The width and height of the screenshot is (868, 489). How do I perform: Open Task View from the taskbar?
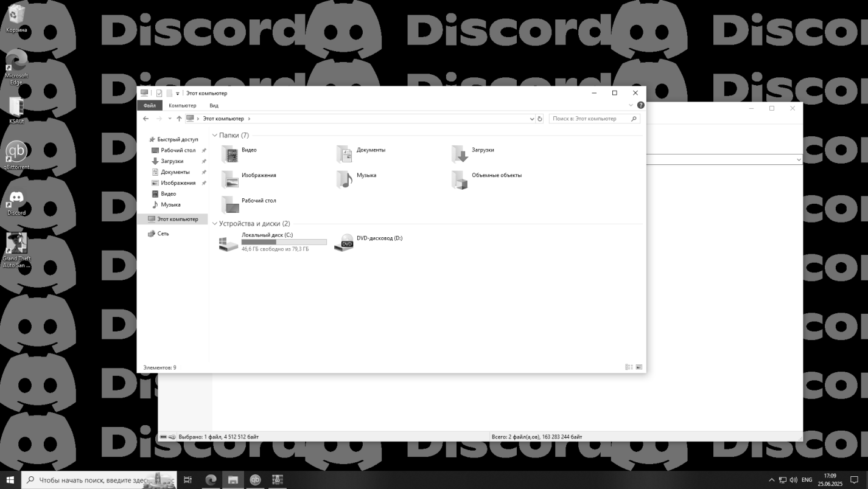click(x=188, y=480)
